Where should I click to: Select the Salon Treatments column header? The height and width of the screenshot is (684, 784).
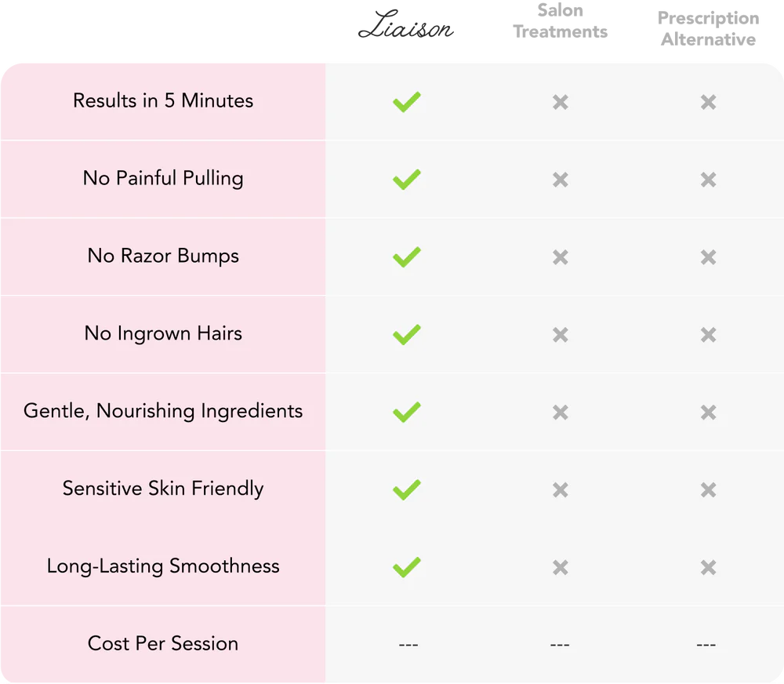(x=560, y=21)
